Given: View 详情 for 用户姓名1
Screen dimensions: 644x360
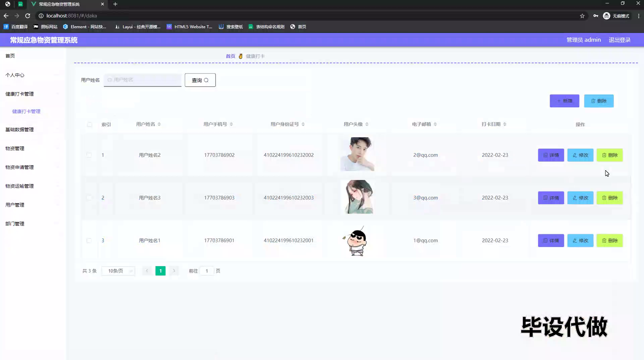Looking at the screenshot, I should [551, 240].
